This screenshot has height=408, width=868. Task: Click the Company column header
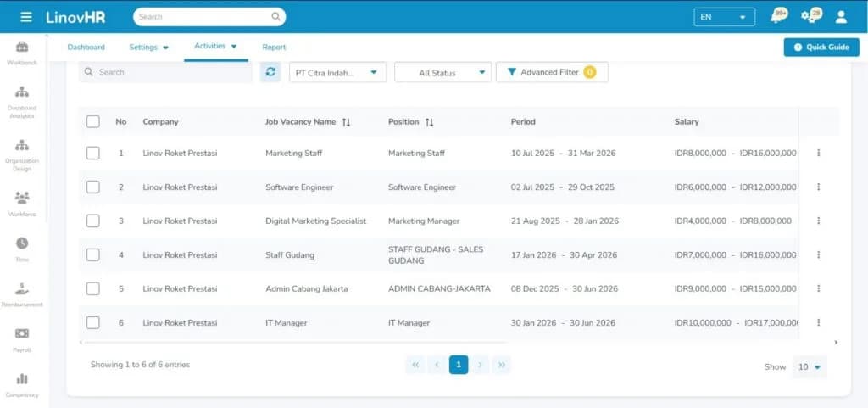click(x=160, y=122)
